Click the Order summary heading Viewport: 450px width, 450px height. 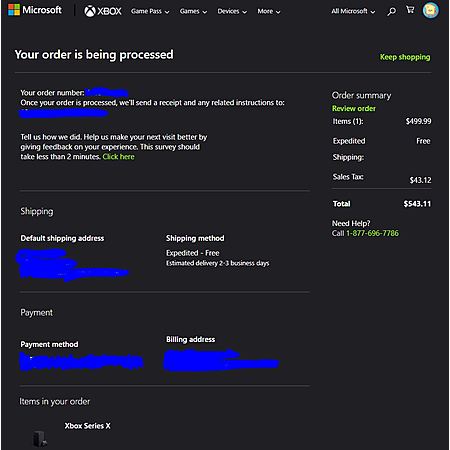click(361, 95)
